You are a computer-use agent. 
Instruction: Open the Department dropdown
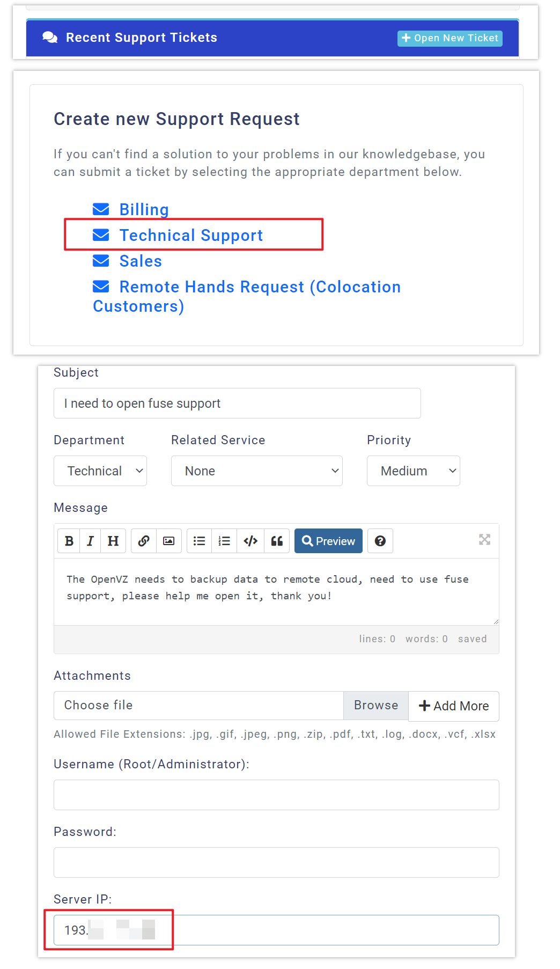click(x=100, y=471)
